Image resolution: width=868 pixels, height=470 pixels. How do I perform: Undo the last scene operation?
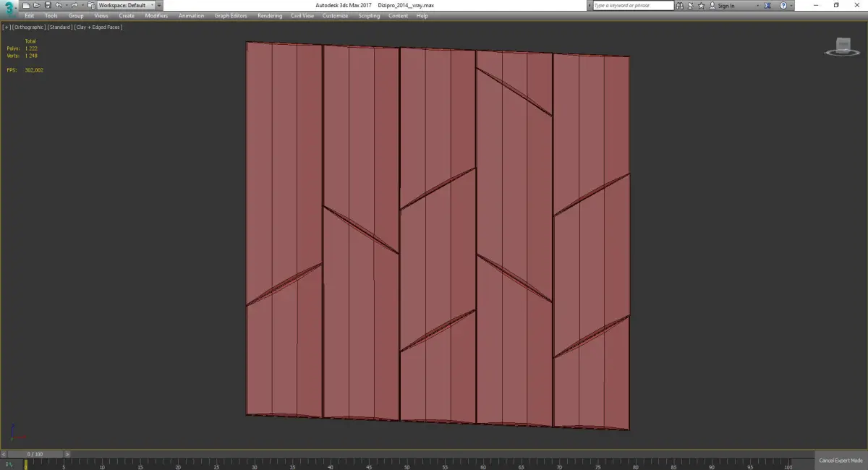(x=59, y=5)
